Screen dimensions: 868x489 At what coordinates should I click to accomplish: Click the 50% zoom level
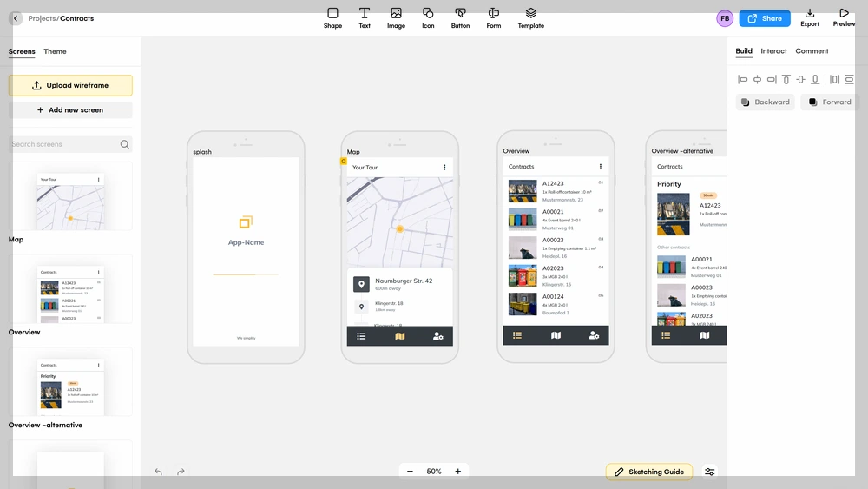(x=433, y=472)
